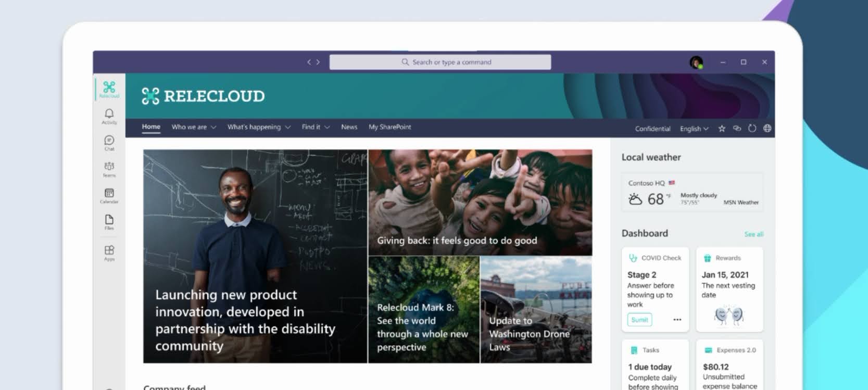Click the Relecloud app sidebar icon
The width and height of the screenshot is (868, 390).
tap(109, 89)
